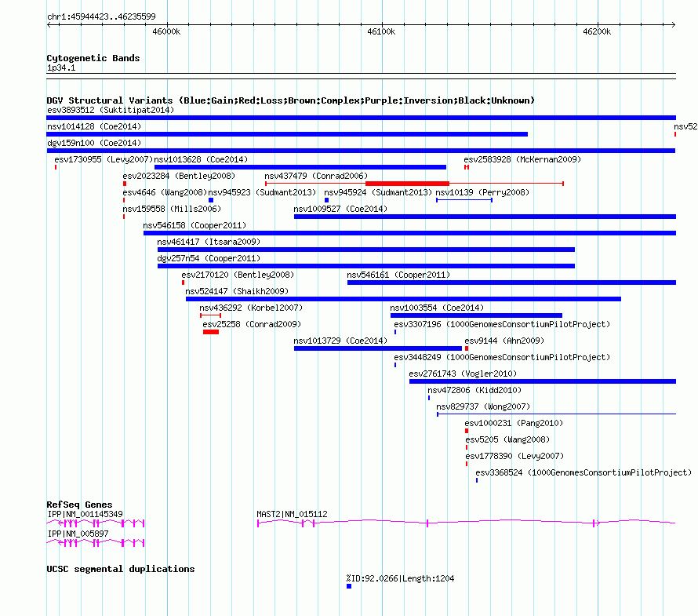Open the esv3307196 (1000GenomesConsortiumPilotProject) label

(x=502, y=324)
